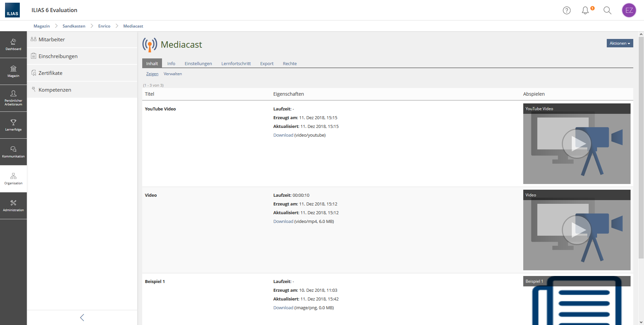Open the Administration tools icon
The width and height of the screenshot is (644, 325).
coord(13,205)
